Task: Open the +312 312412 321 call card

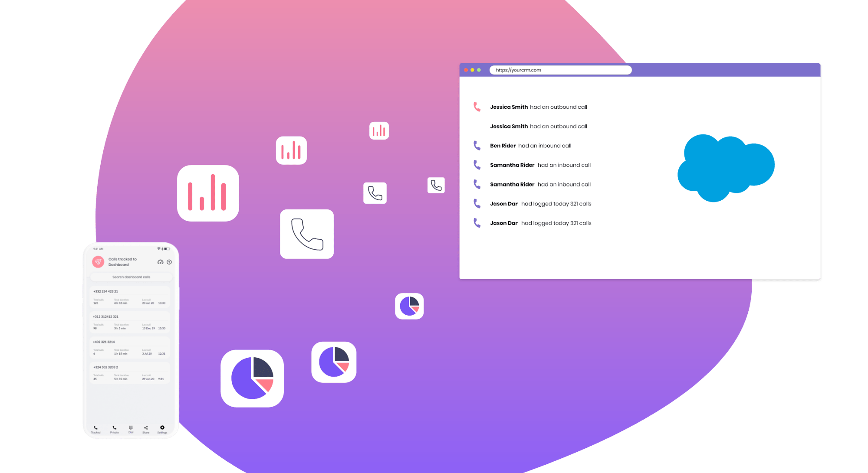Action: coord(129,323)
